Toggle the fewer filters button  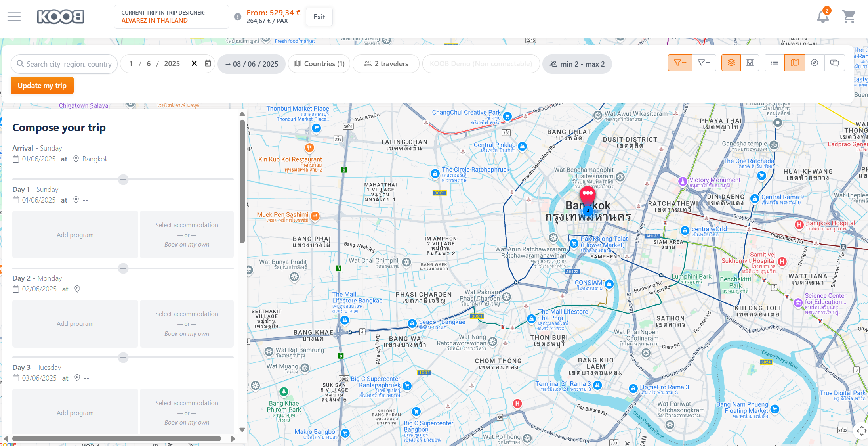tap(680, 63)
